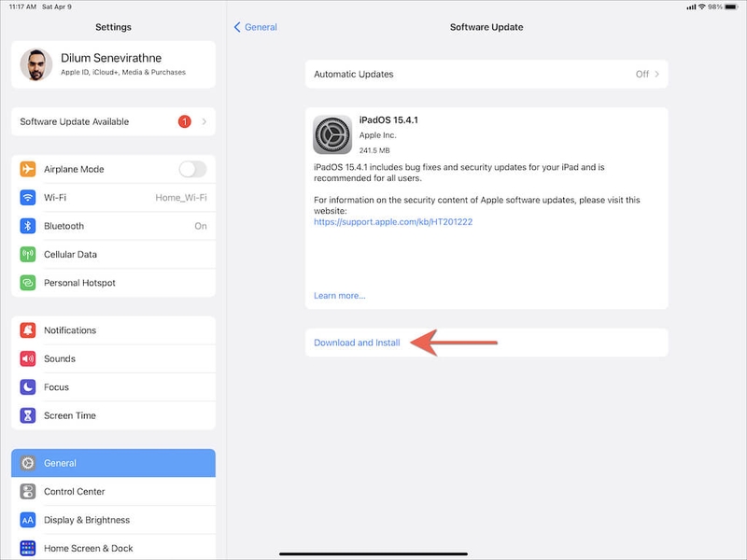747x560 pixels.
Task: Tap the Control Center label
Action: pyautogui.click(x=75, y=492)
